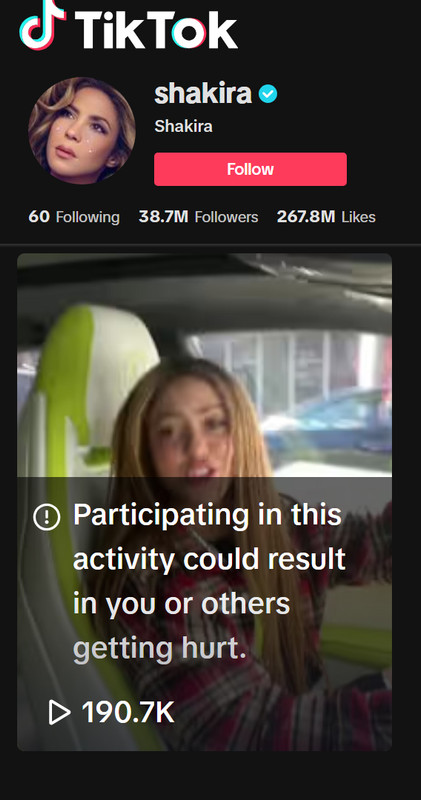Click the 38.7M followers number
The image size is (421, 800).
coord(163,217)
